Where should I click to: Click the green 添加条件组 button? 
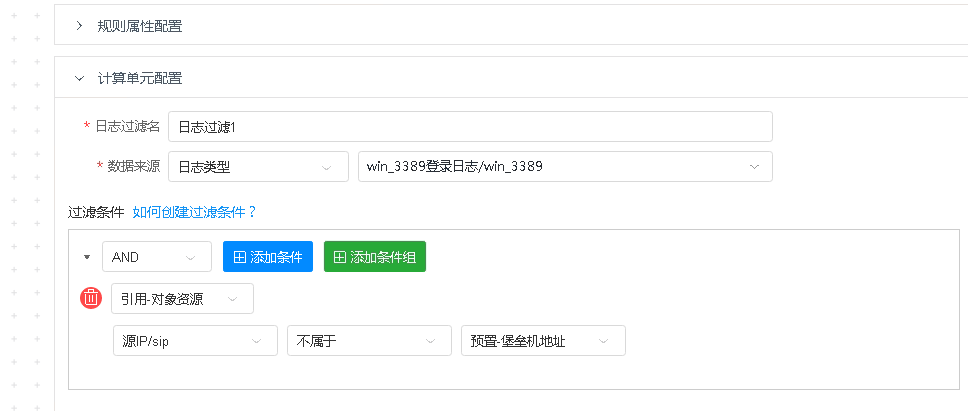click(x=375, y=257)
